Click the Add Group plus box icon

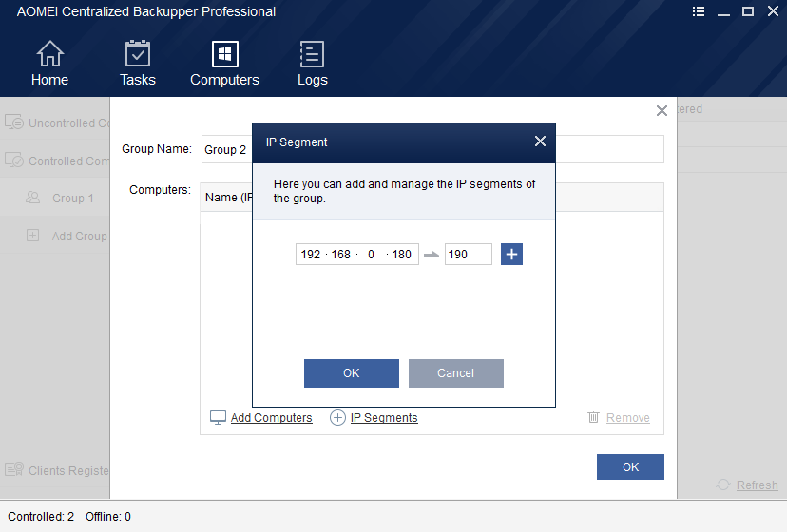pos(32,236)
